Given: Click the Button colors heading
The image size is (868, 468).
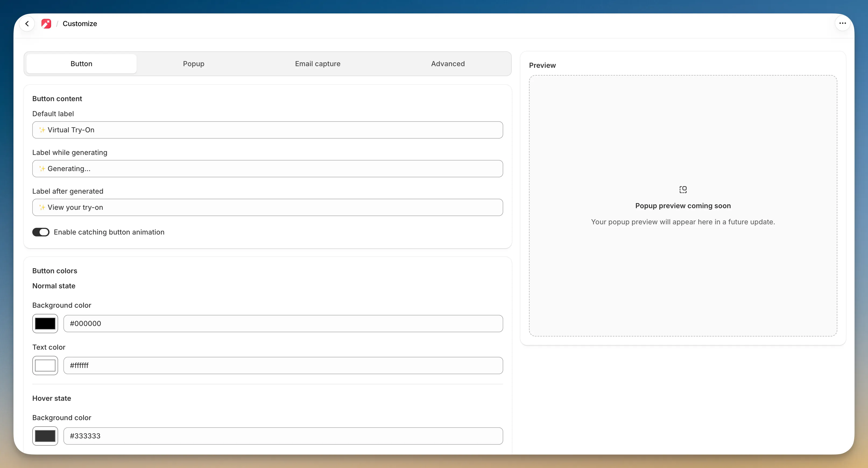Looking at the screenshot, I should click(x=55, y=271).
